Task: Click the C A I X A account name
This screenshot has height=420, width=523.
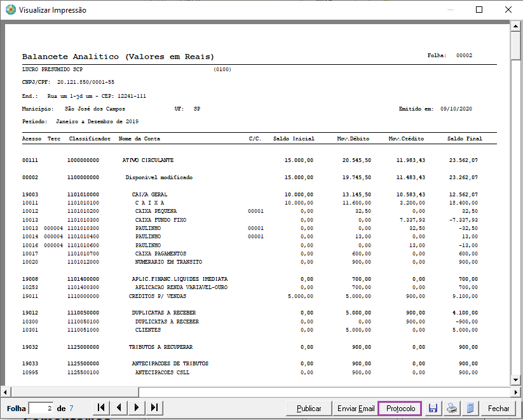Action: point(149,203)
